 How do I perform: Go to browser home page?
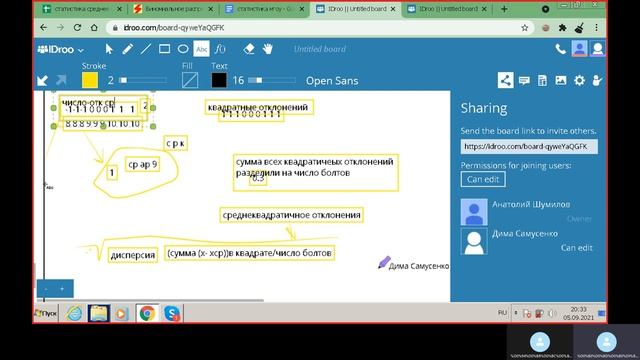pos(94,28)
